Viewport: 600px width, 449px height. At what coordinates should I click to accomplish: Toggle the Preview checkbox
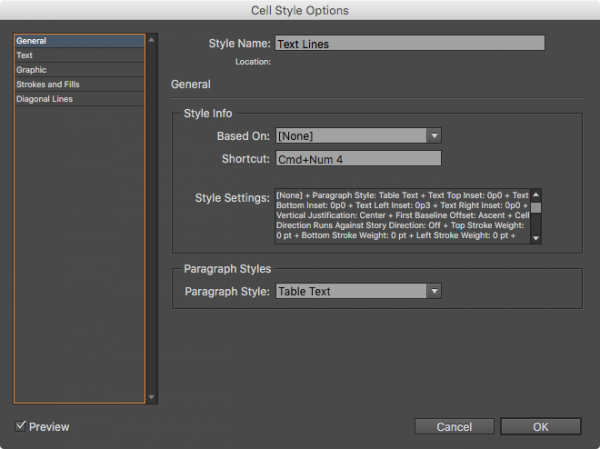click(22, 427)
